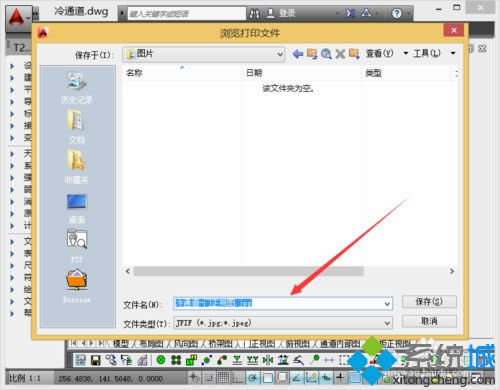Image resolution: width=500 pixels, height=390 pixels.
Task: Click the first icon in the bottom toolbar
Action: [81, 360]
